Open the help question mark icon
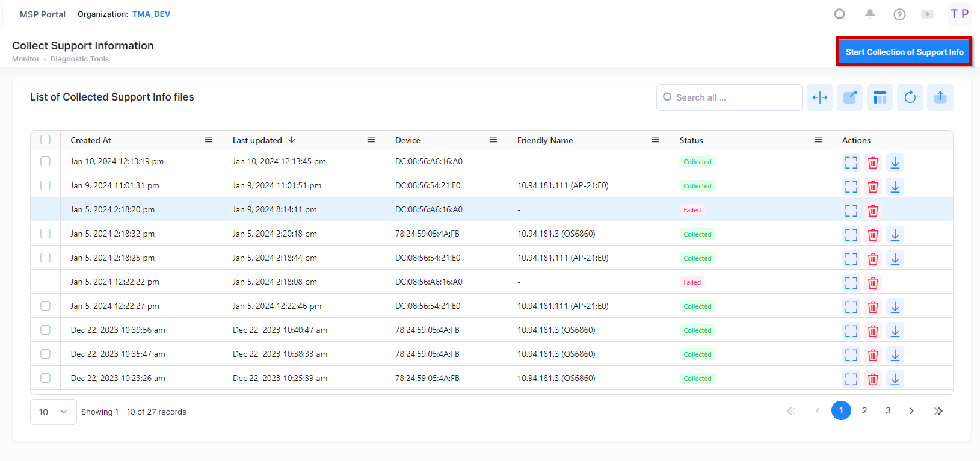Viewport: 980px width, 461px height. pos(899,14)
